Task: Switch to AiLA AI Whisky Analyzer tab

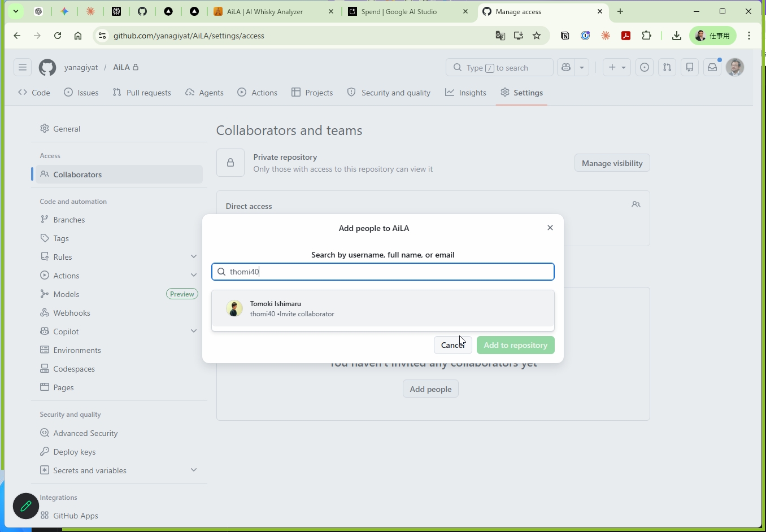Action: coord(273,11)
